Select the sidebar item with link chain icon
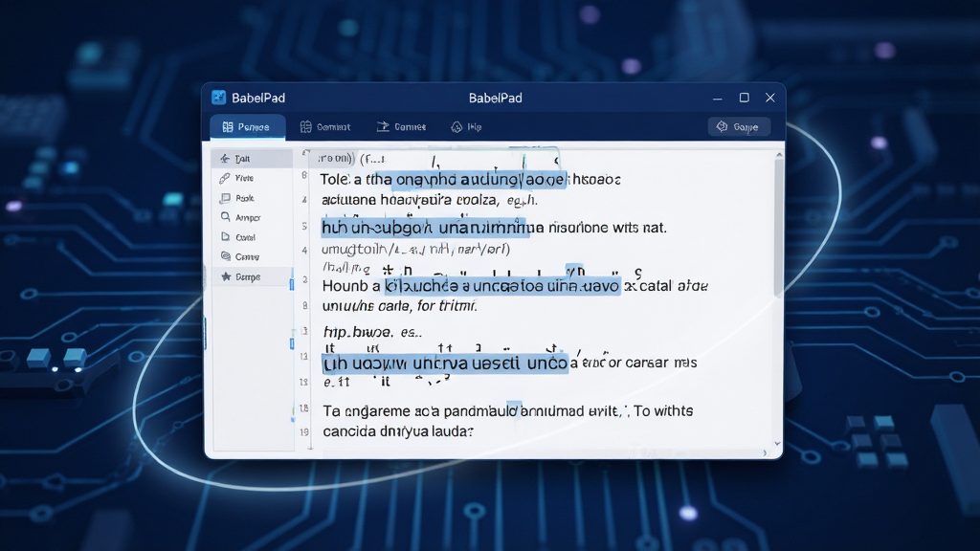Viewport: 980px width, 551px height. (x=252, y=178)
